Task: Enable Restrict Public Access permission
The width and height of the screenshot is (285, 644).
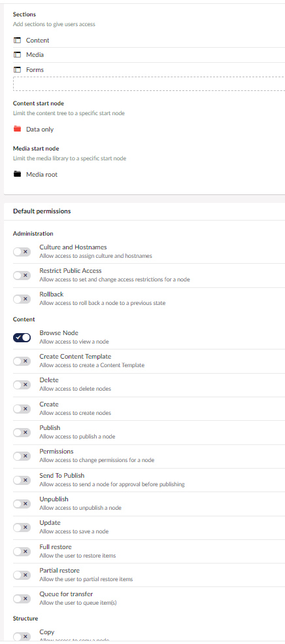Action: point(22,275)
